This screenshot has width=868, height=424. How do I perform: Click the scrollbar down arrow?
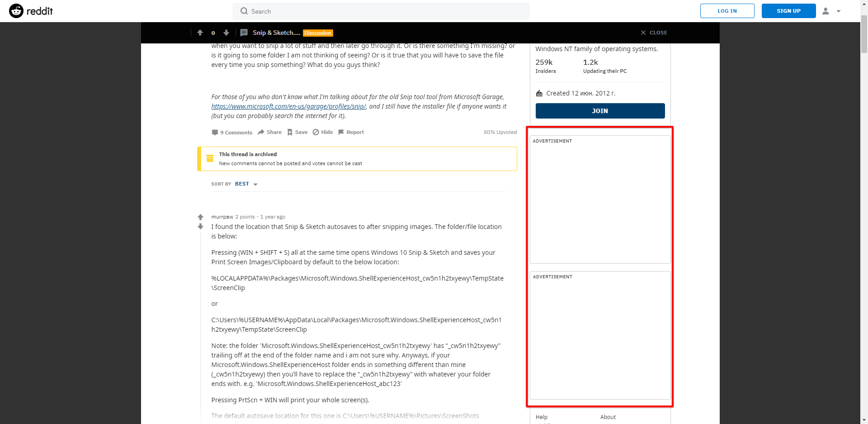tap(864, 420)
